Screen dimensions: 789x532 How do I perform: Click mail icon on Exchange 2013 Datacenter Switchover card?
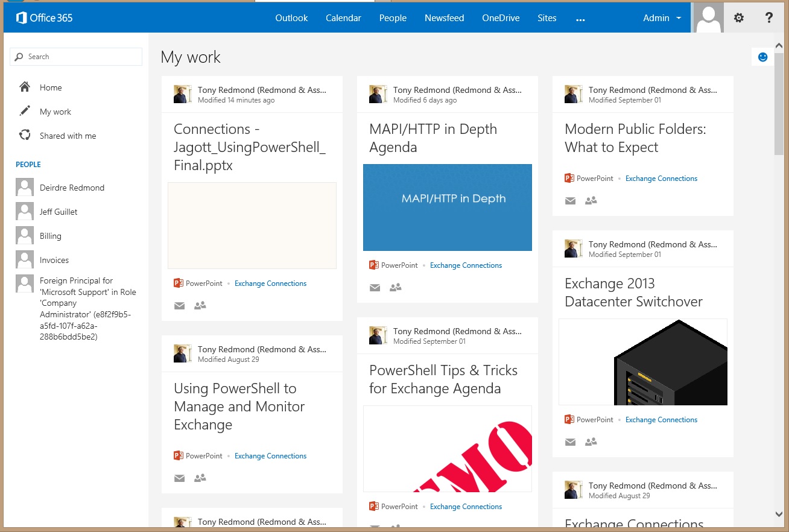[x=570, y=442]
